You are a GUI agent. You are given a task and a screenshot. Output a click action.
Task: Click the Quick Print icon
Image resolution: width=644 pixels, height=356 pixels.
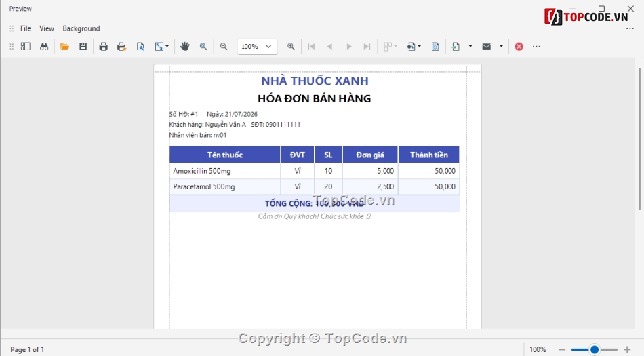[121, 46]
